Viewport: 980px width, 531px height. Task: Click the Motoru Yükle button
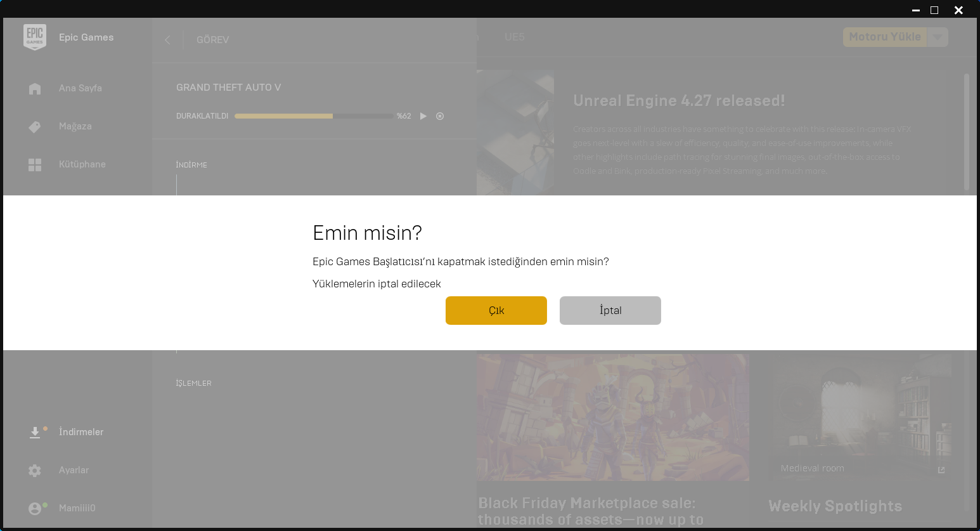point(885,37)
